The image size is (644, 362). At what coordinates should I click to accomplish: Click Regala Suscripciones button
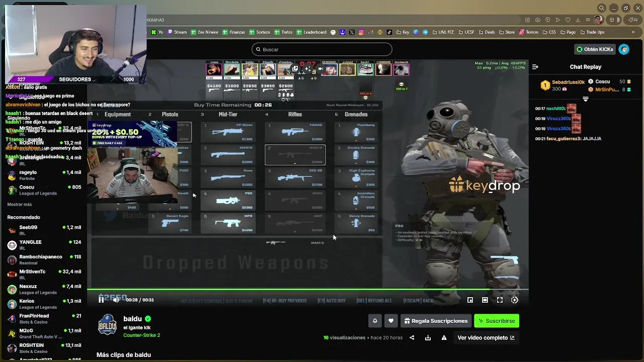pyautogui.click(x=436, y=321)
